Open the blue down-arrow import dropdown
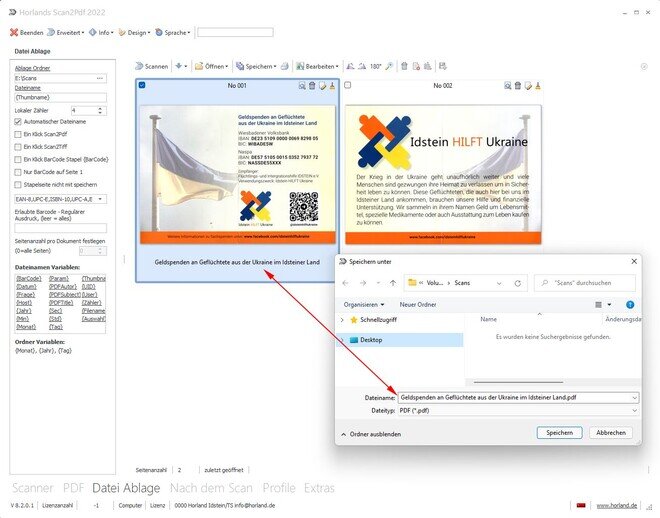 coord(181,66)
